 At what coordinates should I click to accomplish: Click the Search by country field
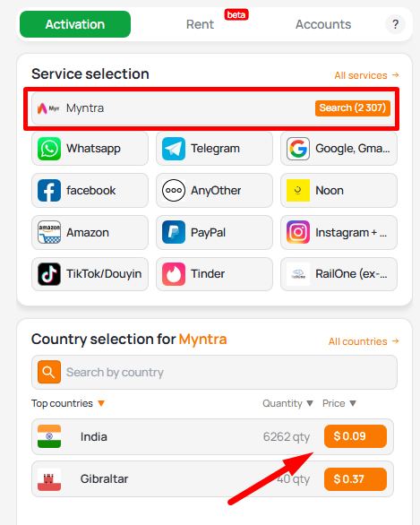point(214,373)
